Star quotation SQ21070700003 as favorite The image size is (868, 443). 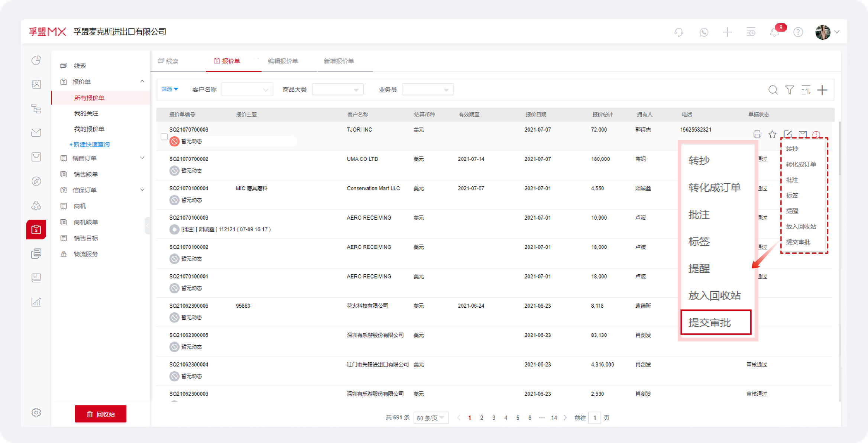pyautogui.click(x=773, y=134)
